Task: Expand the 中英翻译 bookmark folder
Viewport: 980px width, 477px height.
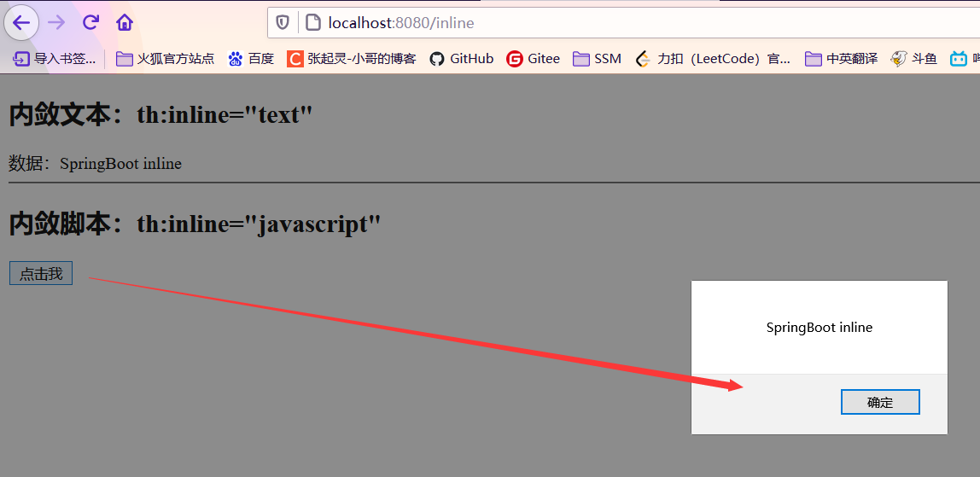Action: 841,59
